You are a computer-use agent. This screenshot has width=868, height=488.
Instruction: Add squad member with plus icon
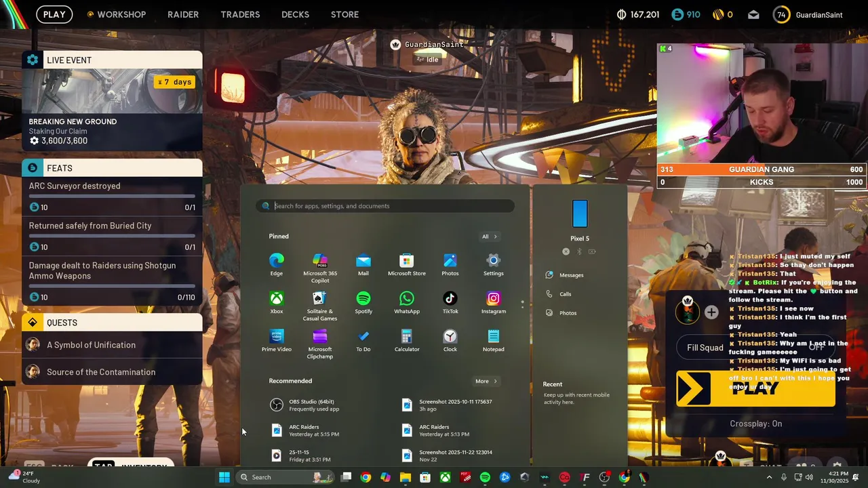click(711, 312)
